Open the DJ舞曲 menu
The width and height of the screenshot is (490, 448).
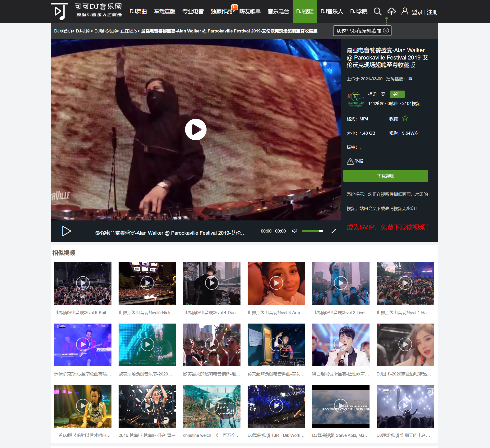point(138,11)
